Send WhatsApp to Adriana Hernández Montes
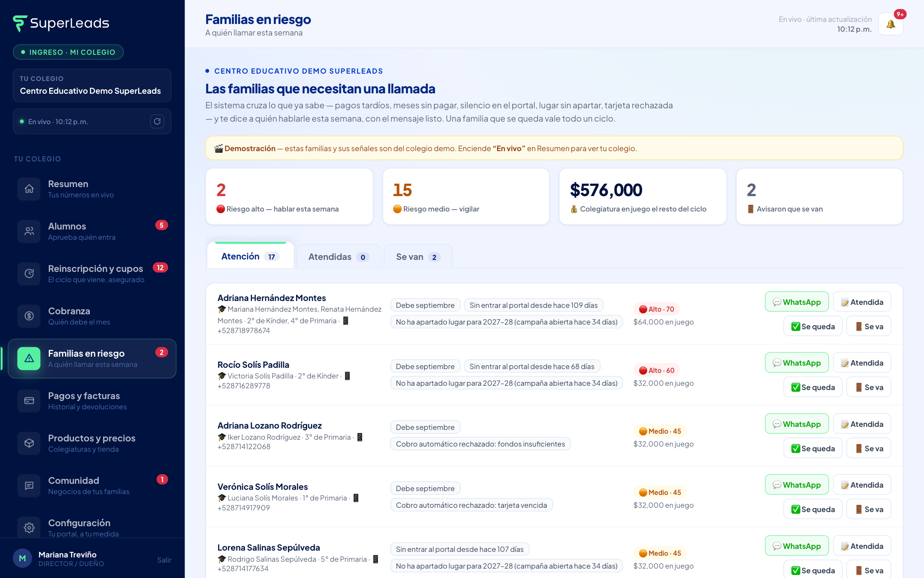The width and height of the screenshot is (924, 578). point(797,302)
